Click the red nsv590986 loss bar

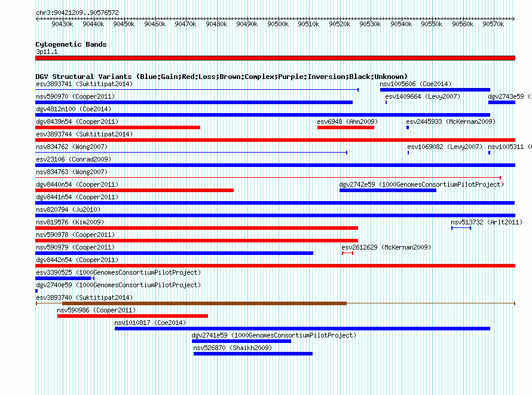[133, 316]
